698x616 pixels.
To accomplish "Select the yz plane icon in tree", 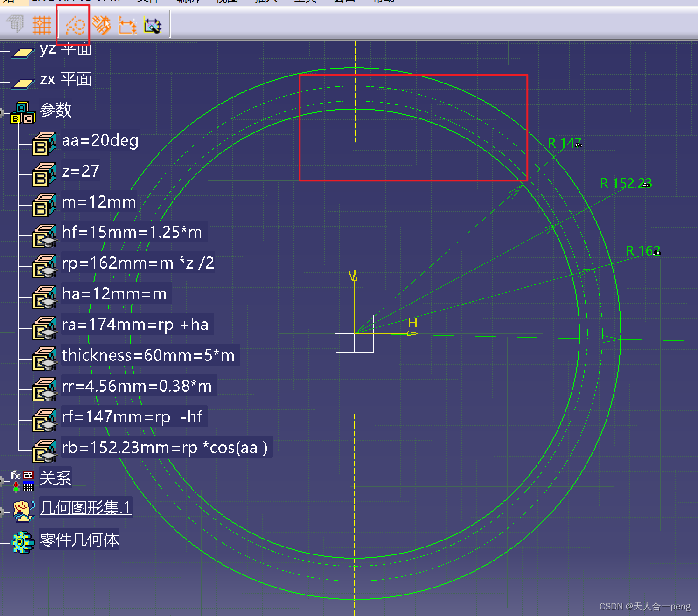I will click(22, 53).
